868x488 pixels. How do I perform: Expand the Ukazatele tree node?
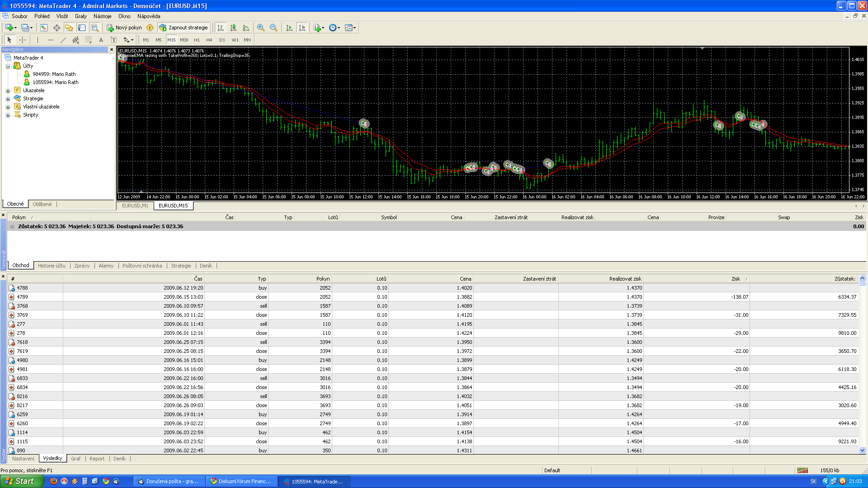(x=8, y=90)
